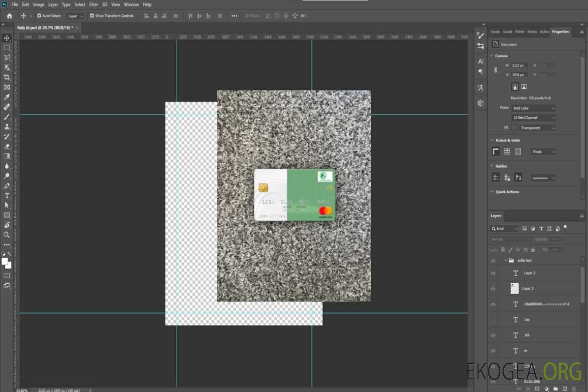This screenshot has height=392, width=588.
Task: Hide Layer 2 using its eye icon
Action: pyautogui.click(x=493, y=273)
